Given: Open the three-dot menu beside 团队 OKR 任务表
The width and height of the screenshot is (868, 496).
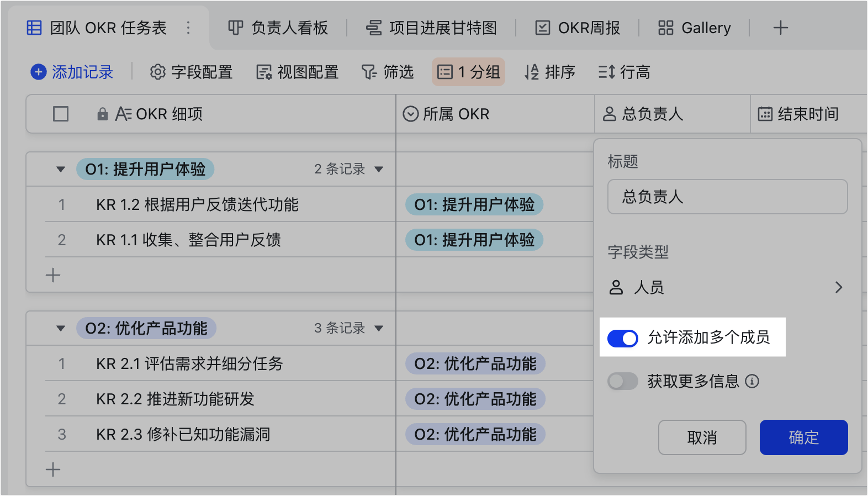Looking at the screenshot, I should 188,28.
